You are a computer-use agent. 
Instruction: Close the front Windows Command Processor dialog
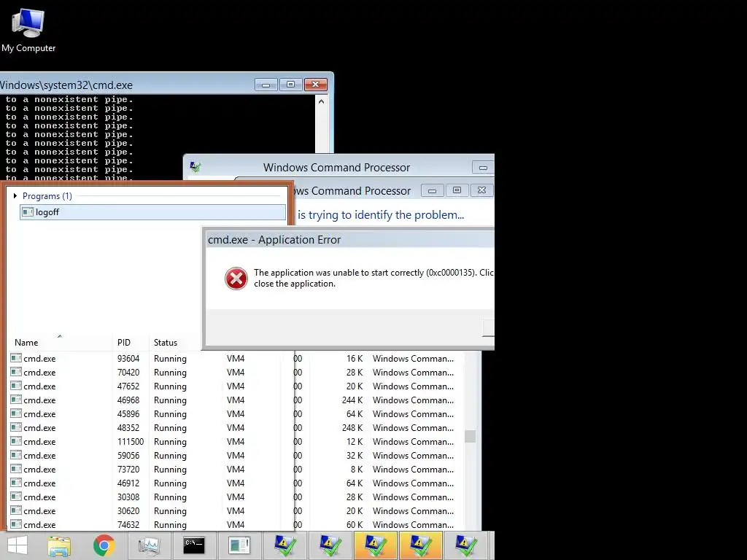click(481, 190)
